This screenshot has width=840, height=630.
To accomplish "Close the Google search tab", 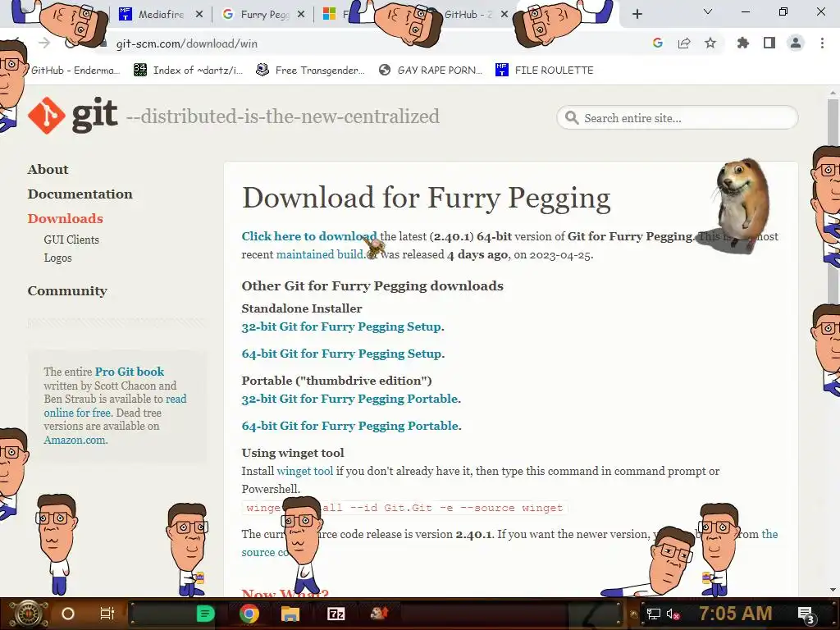I will (301, 15).
